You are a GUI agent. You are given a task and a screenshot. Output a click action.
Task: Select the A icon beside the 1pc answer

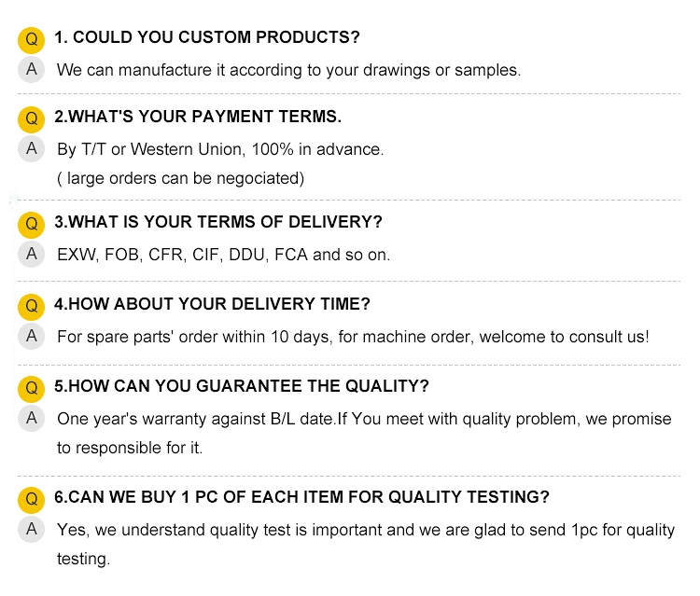coord(32,529)
